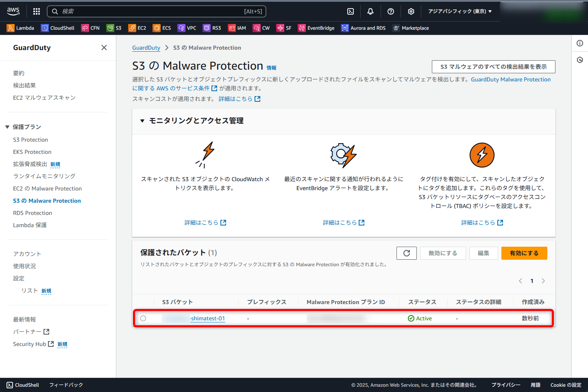Open the AWS console home logo

13,11
